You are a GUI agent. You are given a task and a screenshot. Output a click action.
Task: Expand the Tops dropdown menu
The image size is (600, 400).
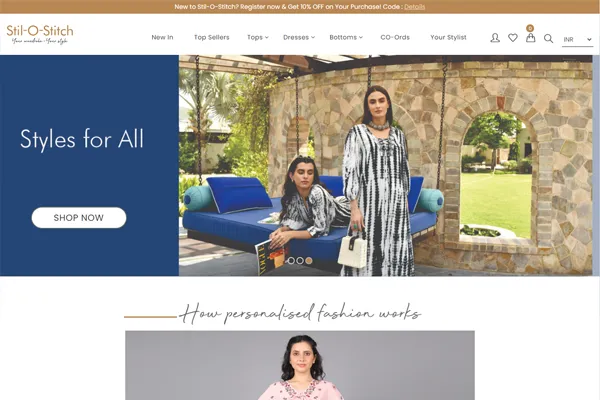click(258, 37)
